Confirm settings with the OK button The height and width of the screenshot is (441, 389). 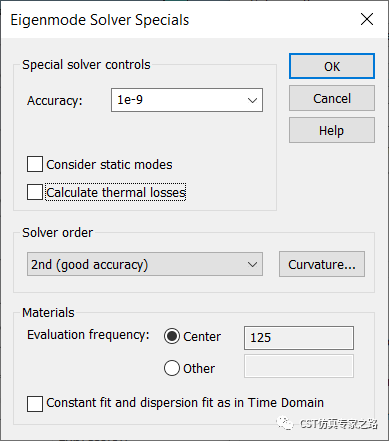[332, 66]
